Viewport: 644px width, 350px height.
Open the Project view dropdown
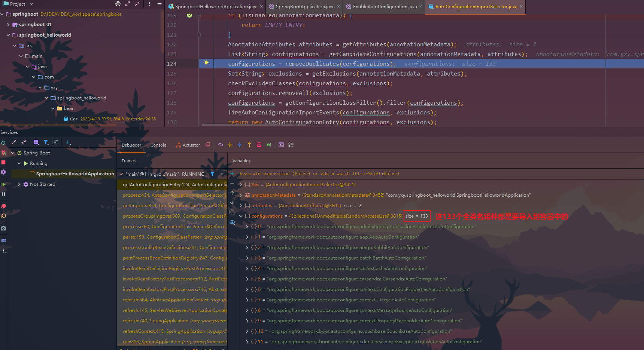coord(31,4)
